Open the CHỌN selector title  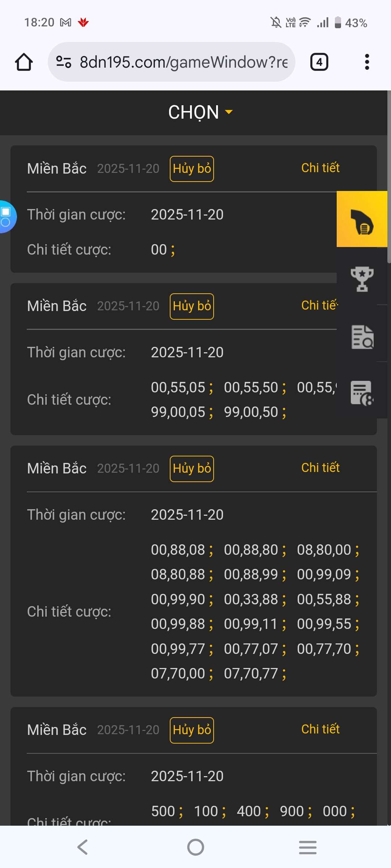pyautogui.click(x=194, y=112)
